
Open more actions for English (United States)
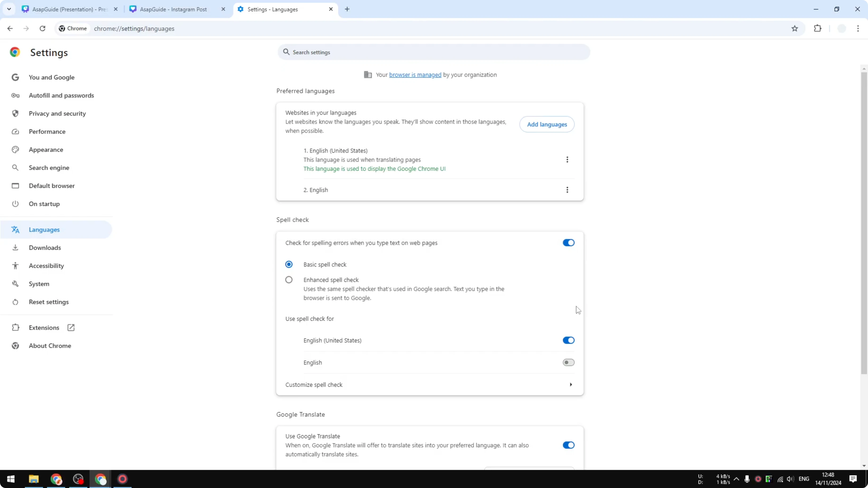point(567,160)
